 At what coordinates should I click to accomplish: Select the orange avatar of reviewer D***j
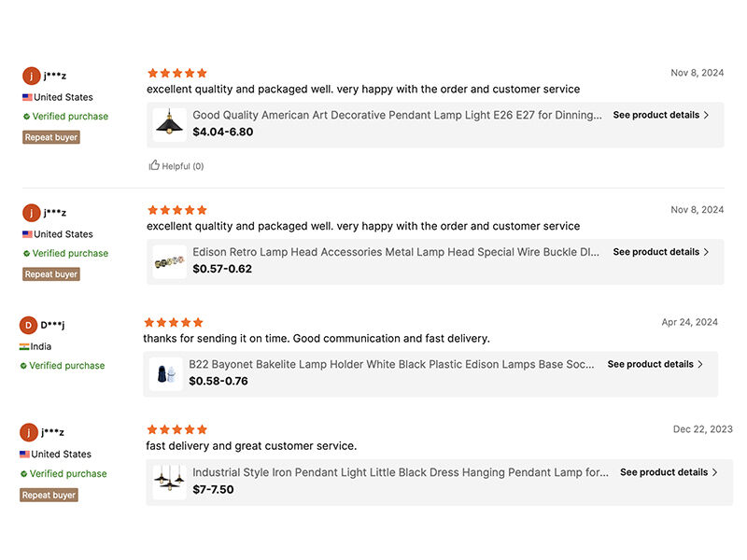click(x=28, y=325)
